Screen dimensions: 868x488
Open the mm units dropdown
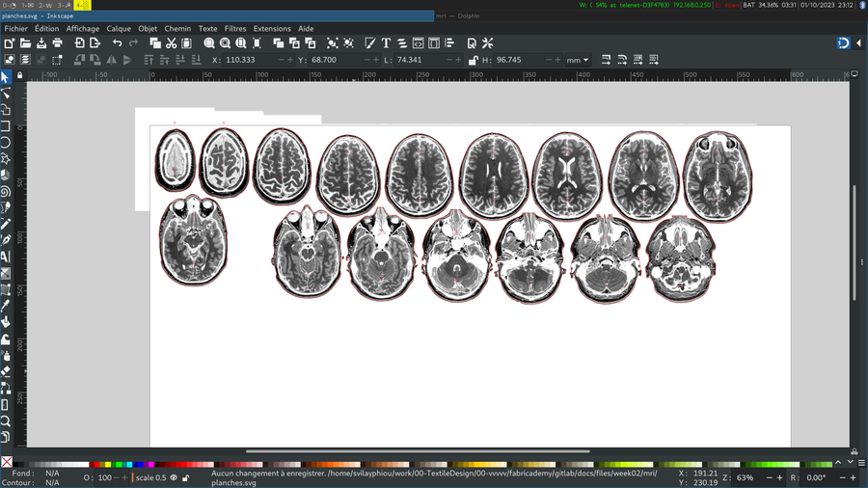point(578,60)
